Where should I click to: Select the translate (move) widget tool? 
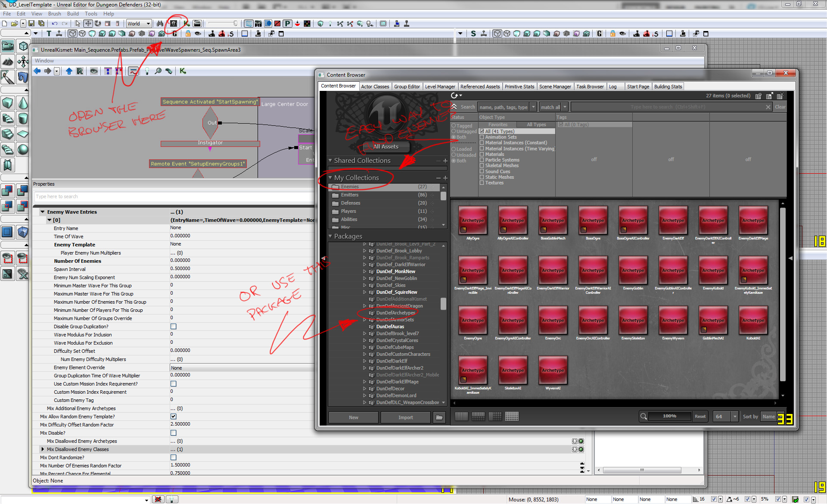pos(88,23)
